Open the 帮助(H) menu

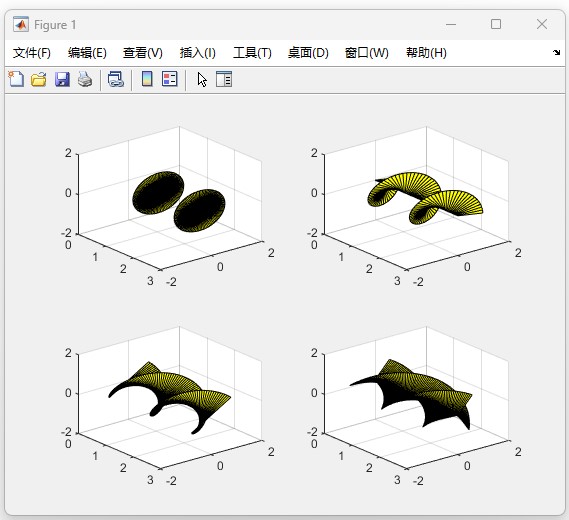click(x=426, y=53)
